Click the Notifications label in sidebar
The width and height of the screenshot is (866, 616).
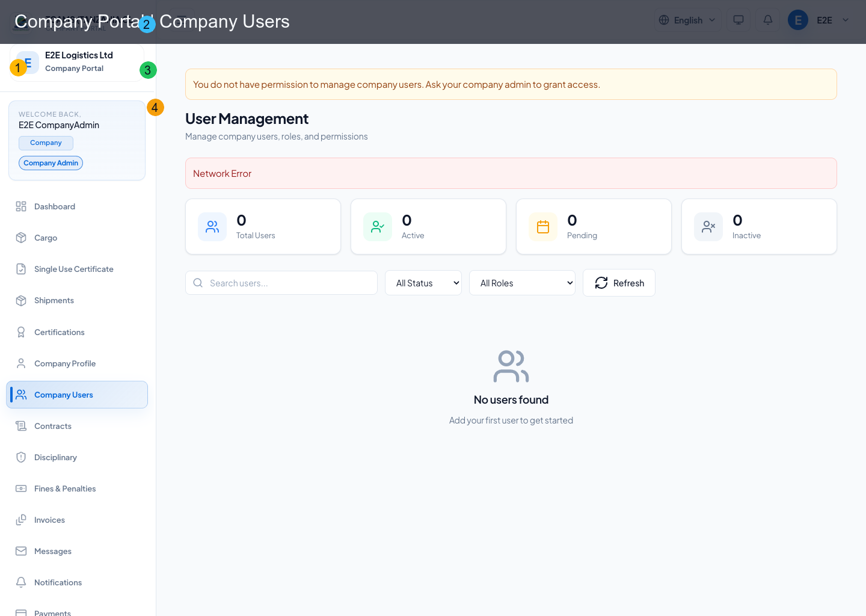[58, 582]
